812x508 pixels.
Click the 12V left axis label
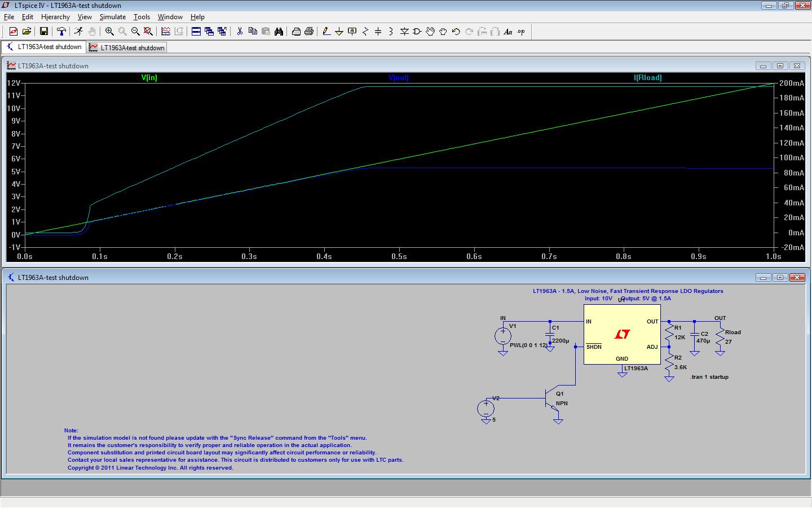click(x=14, y=83)
